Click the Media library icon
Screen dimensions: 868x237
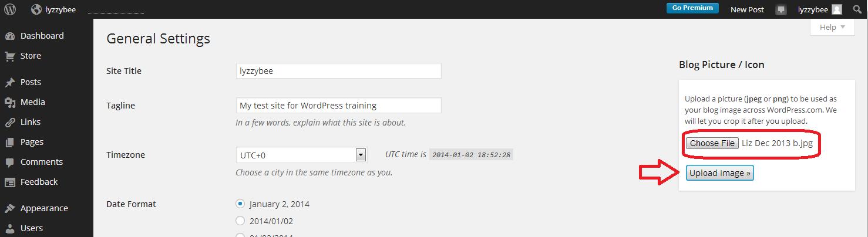pos(10,102)
